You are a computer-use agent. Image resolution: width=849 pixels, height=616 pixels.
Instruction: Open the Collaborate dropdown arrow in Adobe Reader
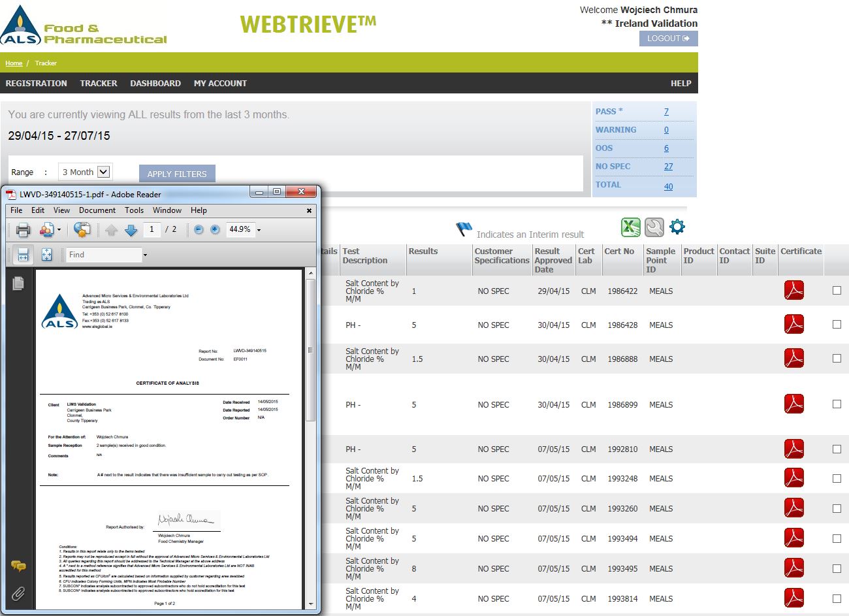(x=59, y=230)
